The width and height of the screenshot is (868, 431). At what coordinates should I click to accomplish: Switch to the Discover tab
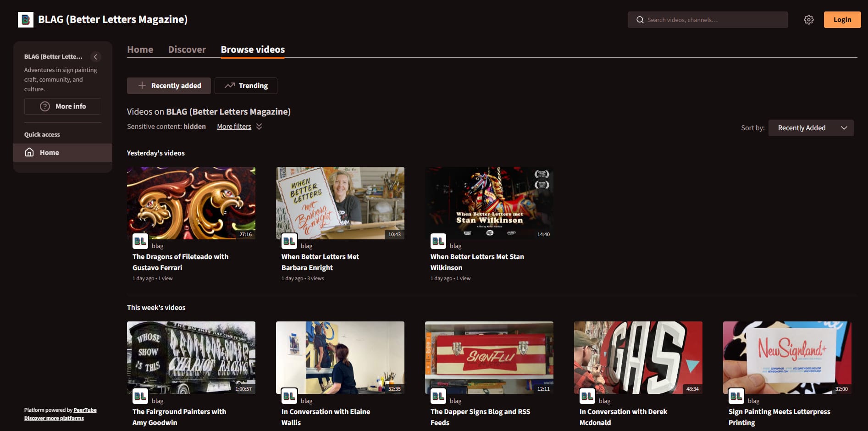[x=187, y=50]
